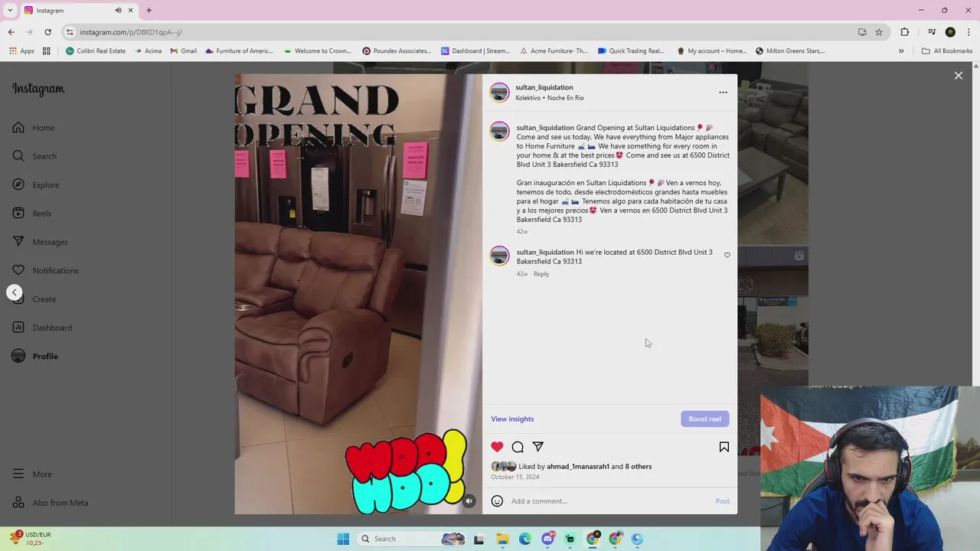Open Milton Greens Stars bookmark
Image resolution: width=980 pixels, height=551 pixels.
click(x=790, y=51)
